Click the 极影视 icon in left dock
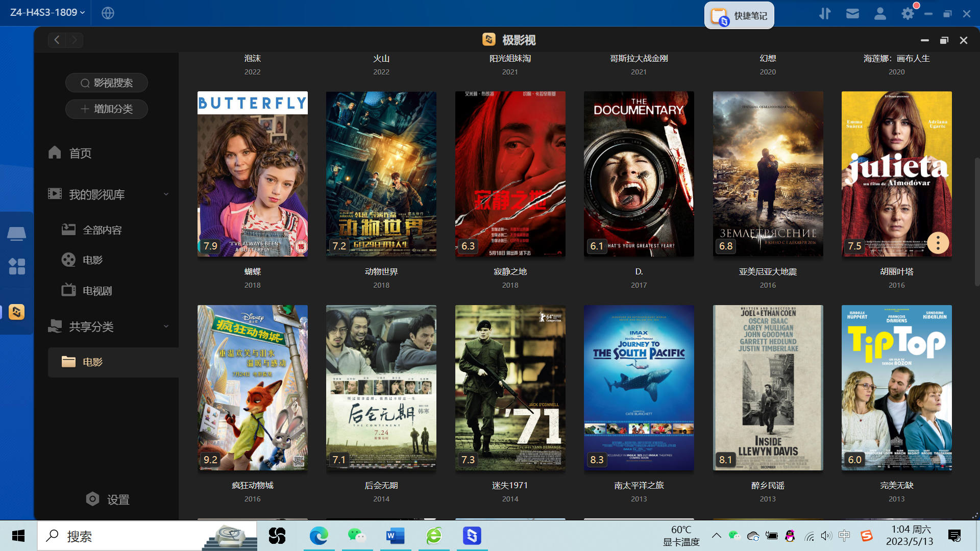 click(x=16, y=312)
